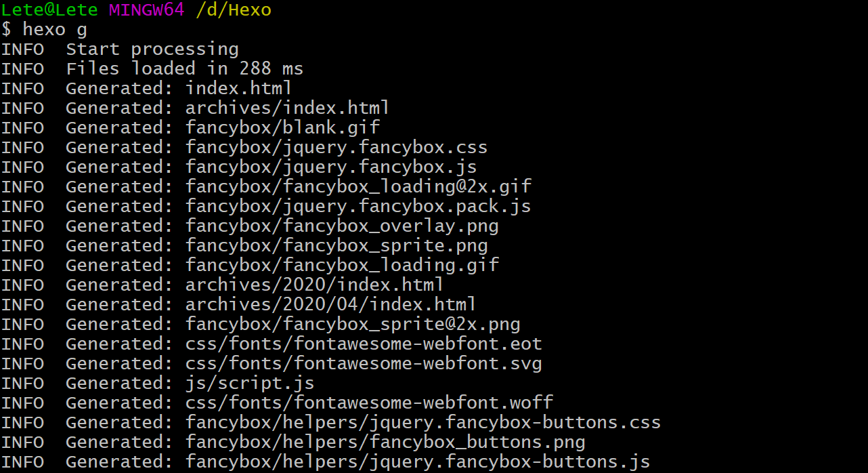
Task: Click the fancybox/jquery.fancybox.pack.js path
Action: tap(358, 207)
